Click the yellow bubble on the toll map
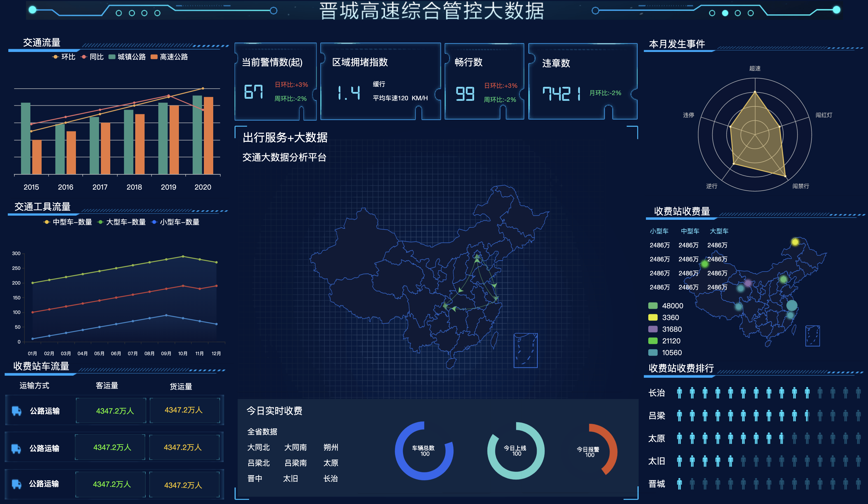868x504 pixels. coord(795,242)
